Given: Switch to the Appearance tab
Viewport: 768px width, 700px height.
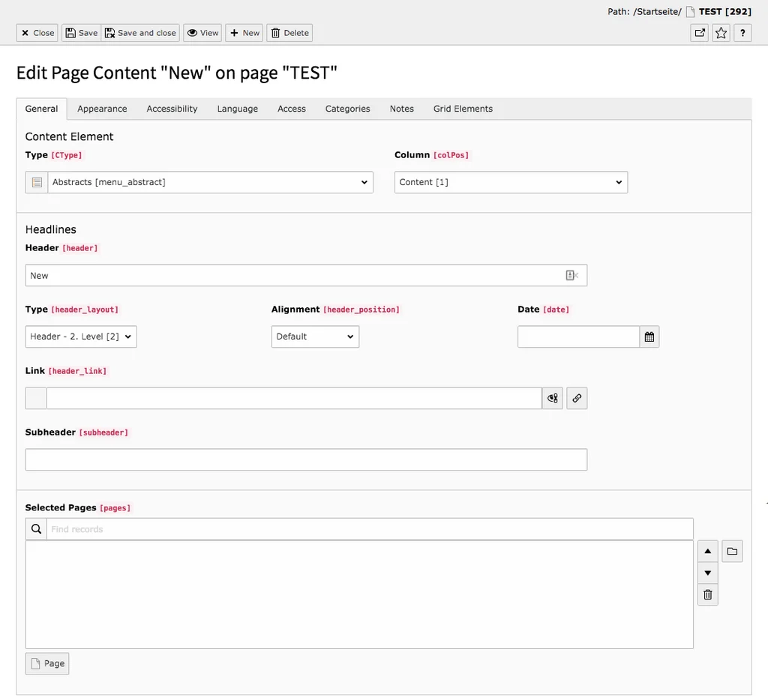Looking at the screenshot, I should (102, 109).
